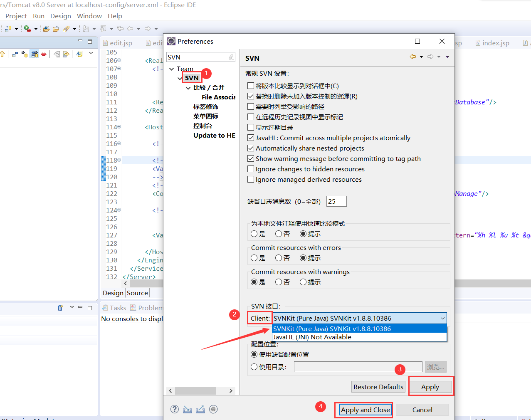This screenshot has width=531, height=420.
Task: Click Cancel in Preferences dialog
Action: click(x=422, y=410)
